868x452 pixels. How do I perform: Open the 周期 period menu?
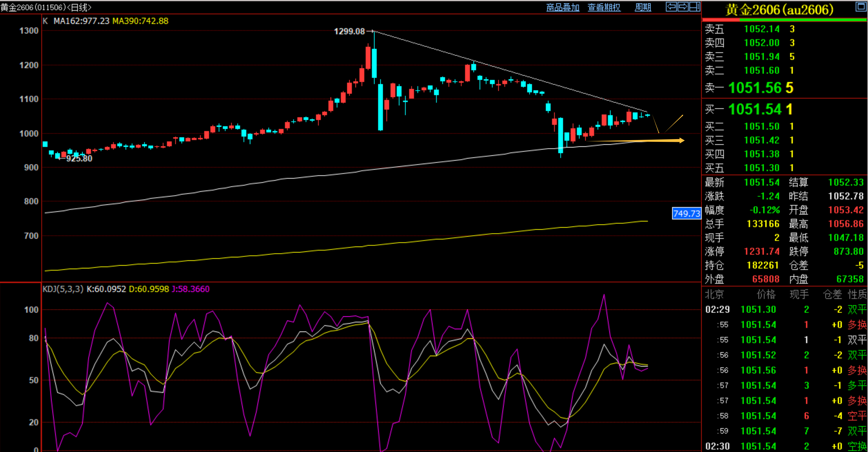(643, 7)
